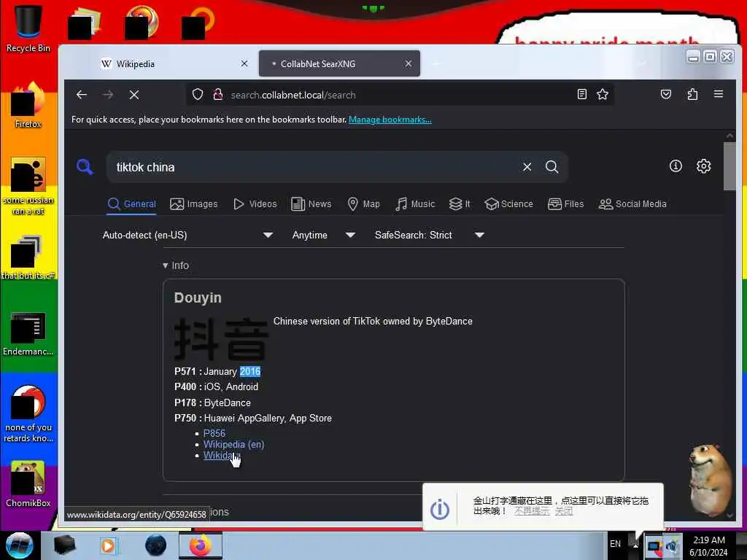Image resolution: width=747 pixels, height=560 pixels.
Task: Switch to Music category
Action: pyautogui.click(x=415, y=204)
